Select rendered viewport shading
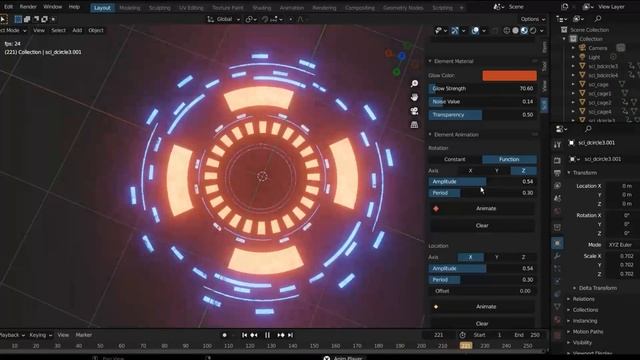The image size is (640, 360). [x=533, y=30]
